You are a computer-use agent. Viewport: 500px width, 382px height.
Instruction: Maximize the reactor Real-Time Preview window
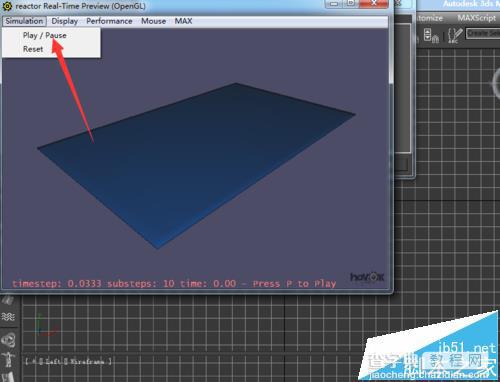coord(351,4)
